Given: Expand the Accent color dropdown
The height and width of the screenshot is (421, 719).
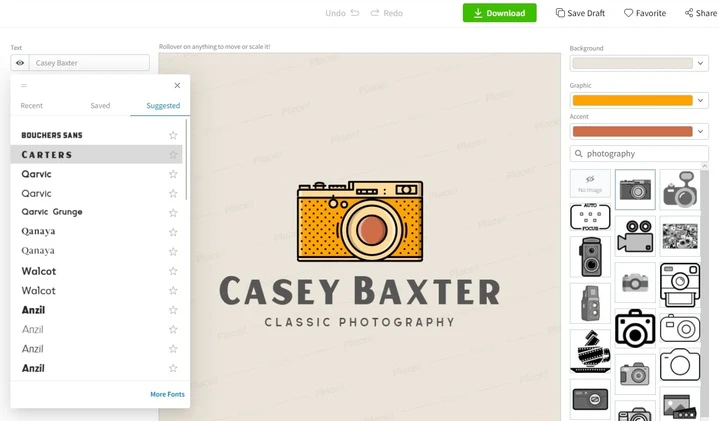Looking at the screenshot, I should coord(700,131).
